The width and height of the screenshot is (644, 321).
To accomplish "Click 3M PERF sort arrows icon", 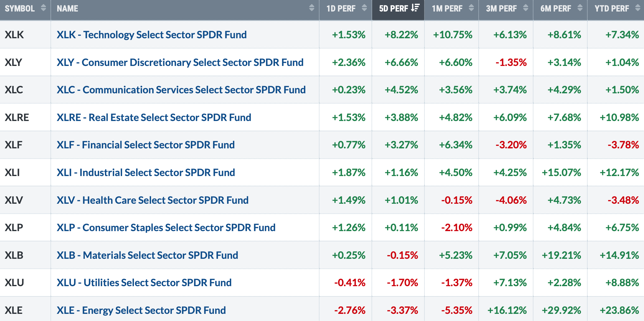I will (526, 8).
